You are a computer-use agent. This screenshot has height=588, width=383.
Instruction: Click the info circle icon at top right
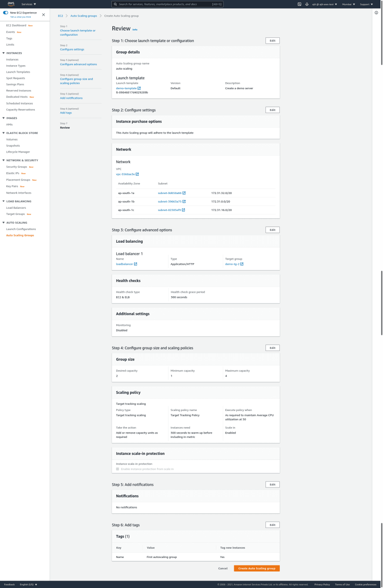(376, 13)
